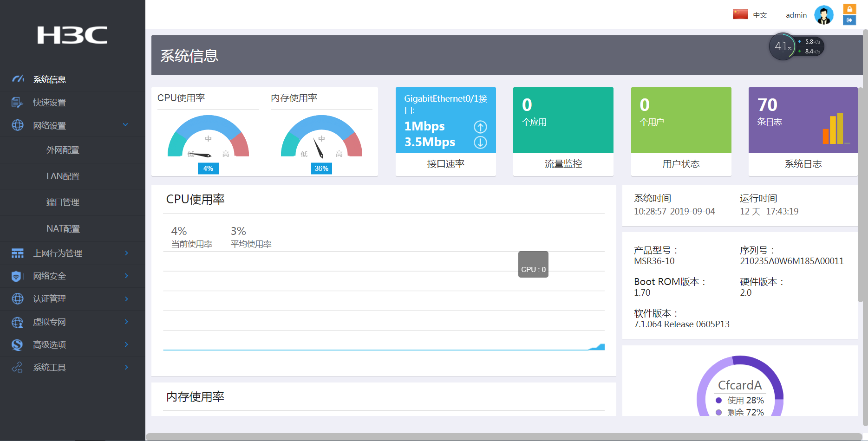Click the CPU usage line chart
Screen dimensions: 868x441
tap(384, 301)
